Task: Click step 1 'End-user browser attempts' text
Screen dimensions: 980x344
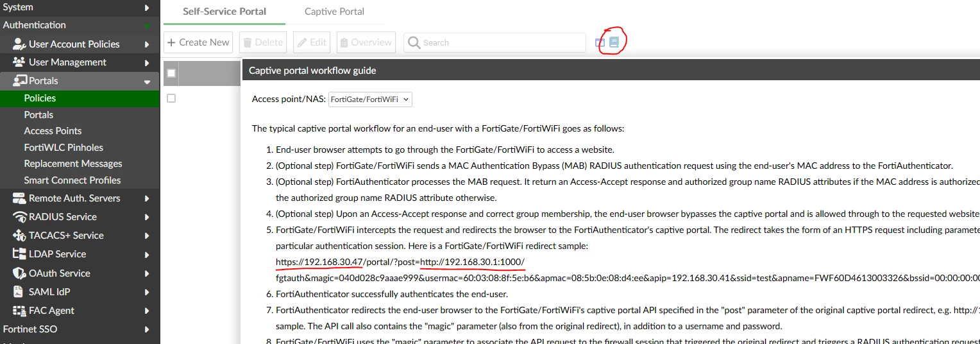Action: coord(445,150)
